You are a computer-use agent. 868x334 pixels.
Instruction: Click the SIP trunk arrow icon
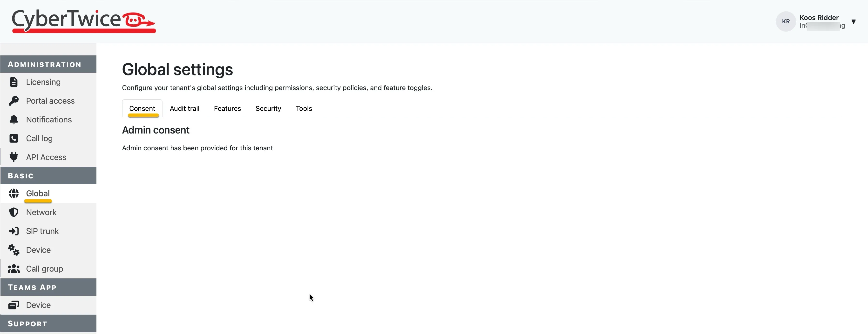(14, 231)
